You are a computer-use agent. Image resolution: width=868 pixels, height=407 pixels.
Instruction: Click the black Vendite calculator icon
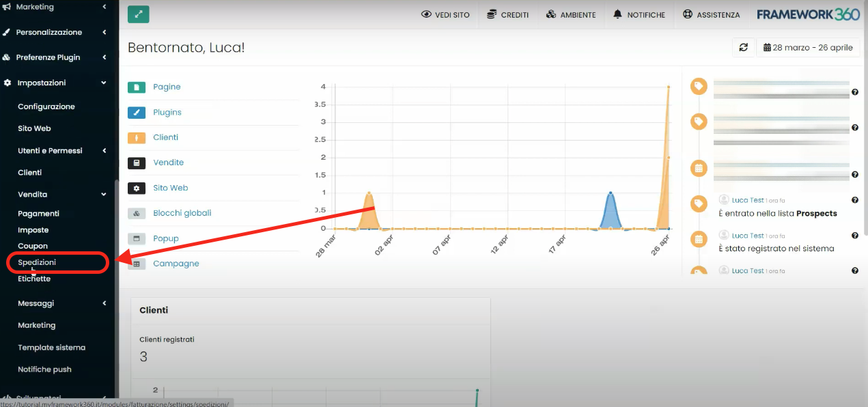(x=137, y=163)
